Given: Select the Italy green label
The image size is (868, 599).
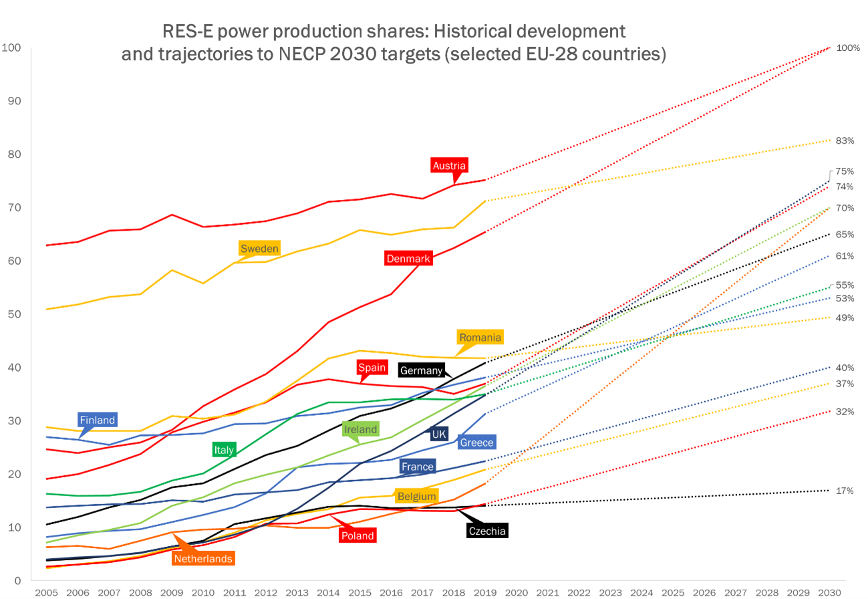Looking at the screenshot, I should tap(224, 449).
